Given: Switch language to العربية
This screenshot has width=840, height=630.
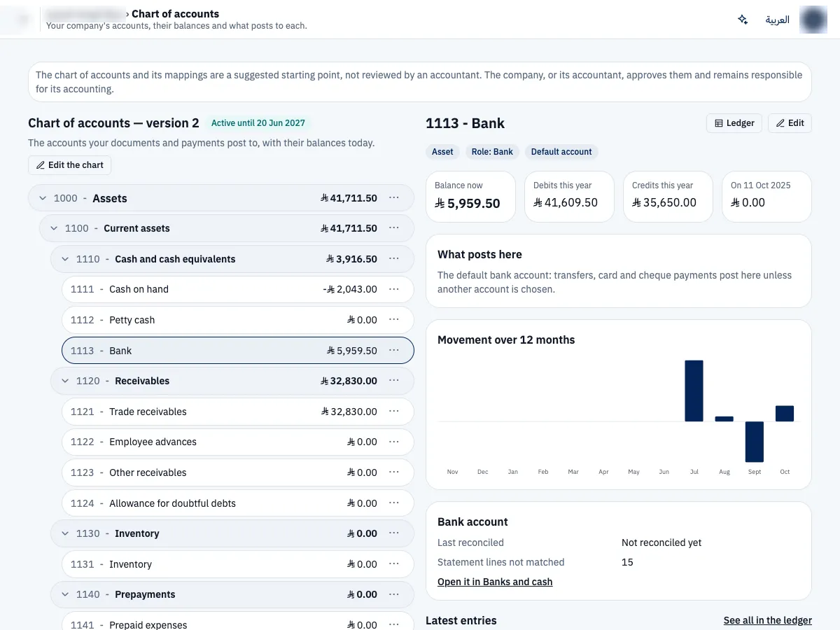Looking at the screenshot, I should (x=777, y=20).
